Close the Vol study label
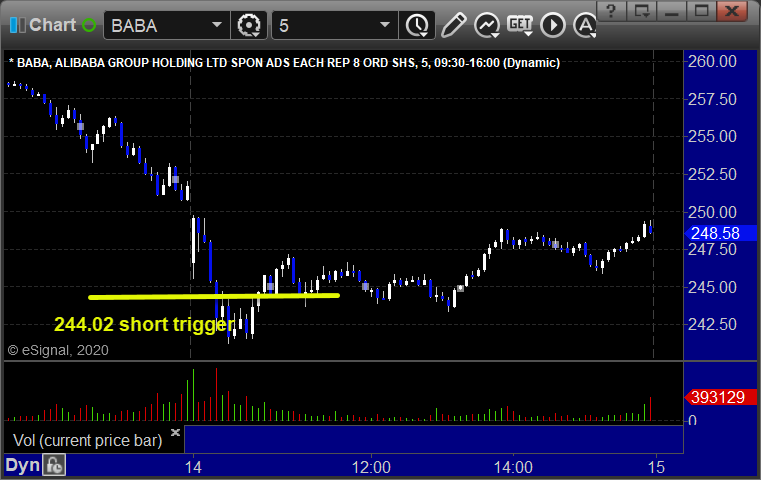The image size is (761, 480). click(x=175, y=432)
